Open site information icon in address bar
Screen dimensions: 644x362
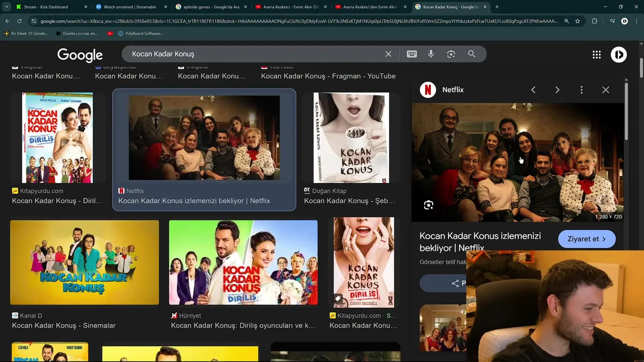pos(34,21)
